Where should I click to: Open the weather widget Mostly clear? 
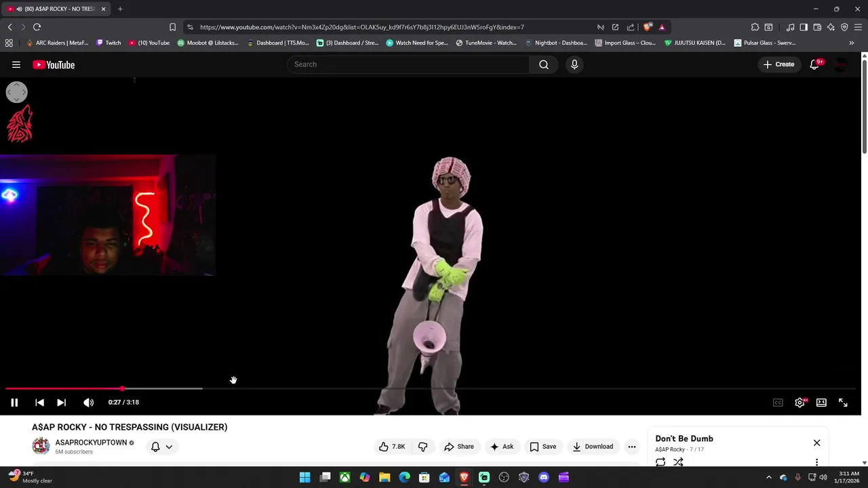coord(30,477)
